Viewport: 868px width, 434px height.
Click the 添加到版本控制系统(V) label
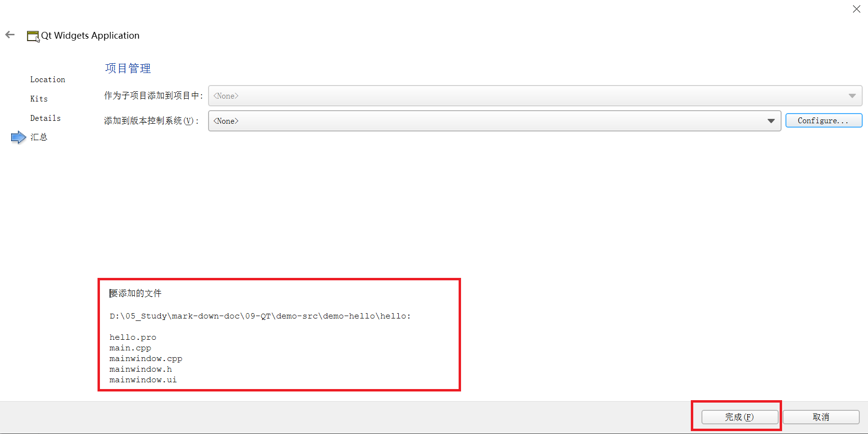click(152, 121)
